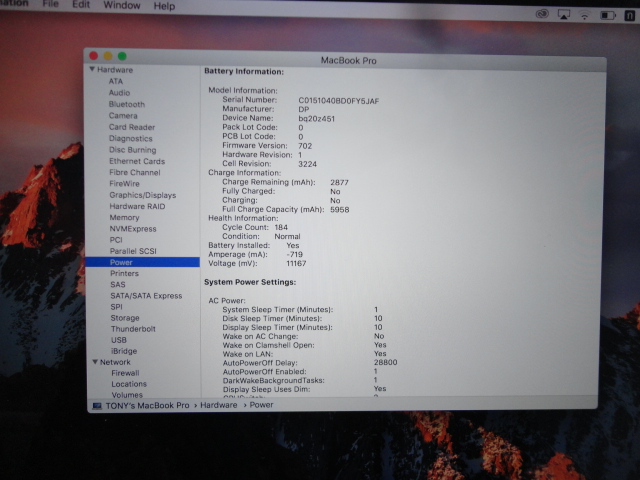
Task: Click the AutoPowerOff Delay value 28800
Action: 386,362
